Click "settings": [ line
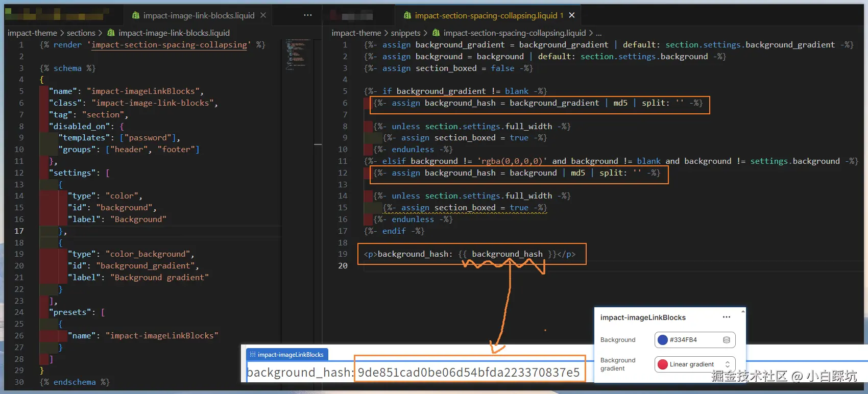Image resolution: width=868 pixels, height=394 pixels. (79, 173)
